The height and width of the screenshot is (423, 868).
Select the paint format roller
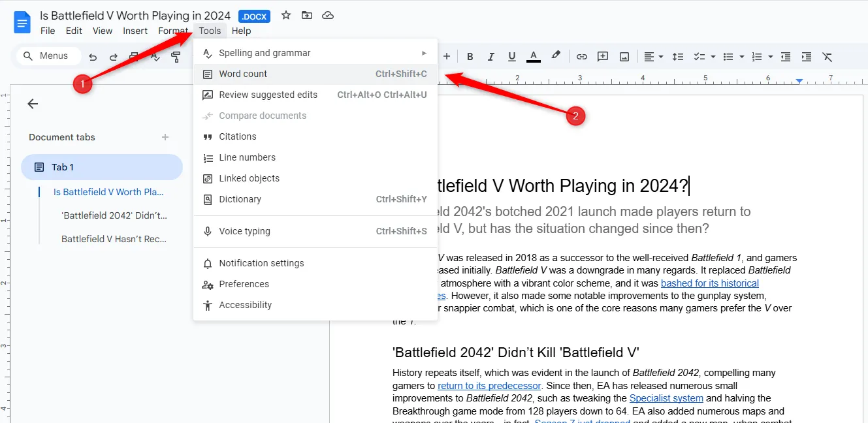[176, 57]
